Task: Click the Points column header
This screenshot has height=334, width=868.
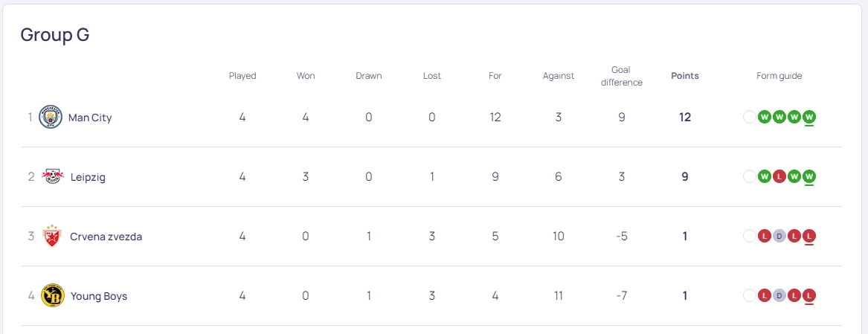Action: coord(684,76)
